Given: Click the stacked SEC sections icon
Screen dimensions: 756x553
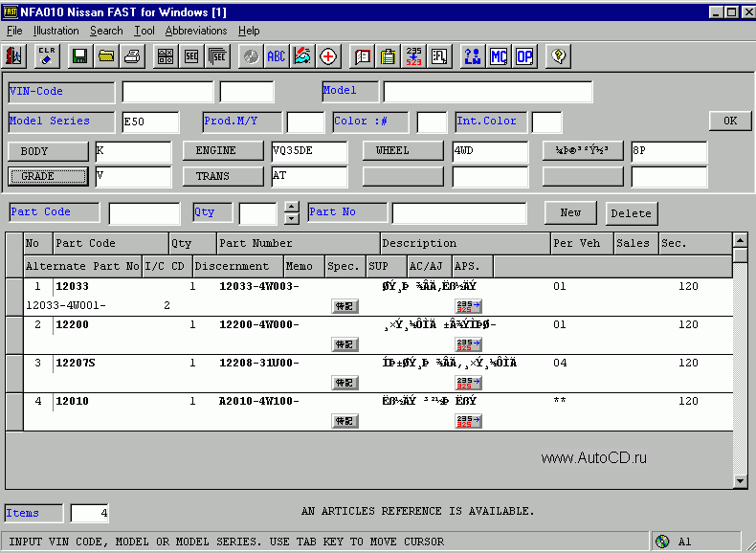Looking at the screenshot, I should [x=217, y=56].
